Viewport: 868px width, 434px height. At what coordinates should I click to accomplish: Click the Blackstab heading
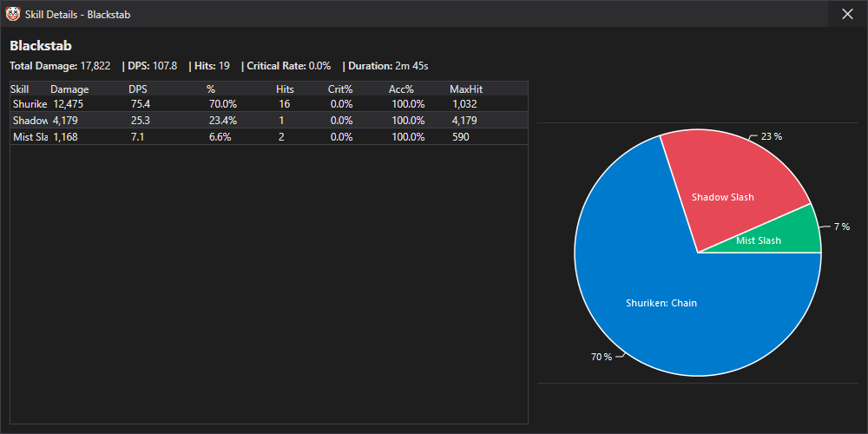pyautogui.click(x=41, y=46)
